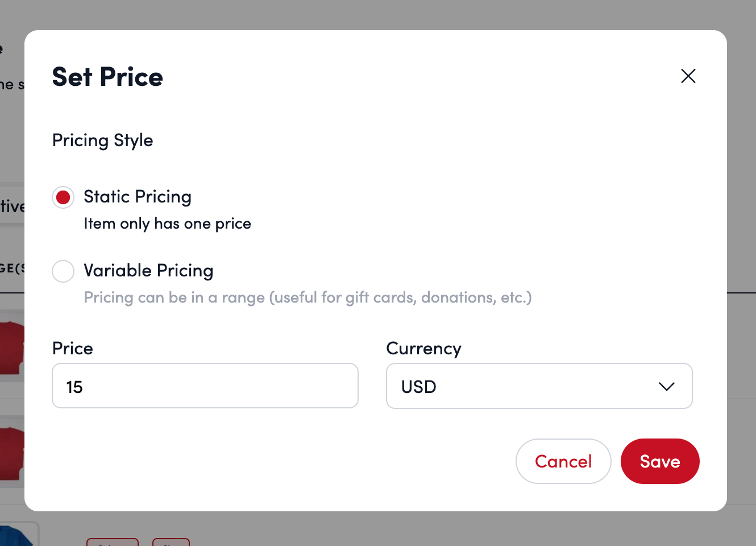
Task: Click the Price field label
Action: pyautogui.click(x=72, y=348)
